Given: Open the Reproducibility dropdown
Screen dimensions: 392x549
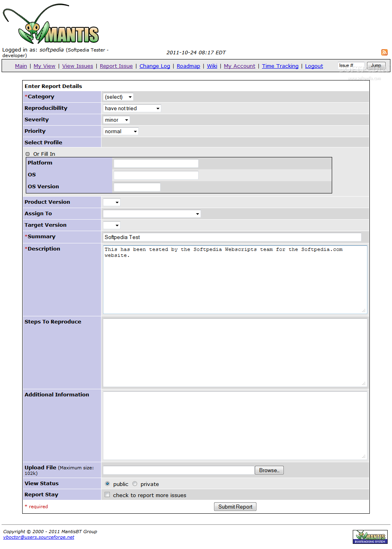Looking at the screenshot, I should (x=132, y=108).
